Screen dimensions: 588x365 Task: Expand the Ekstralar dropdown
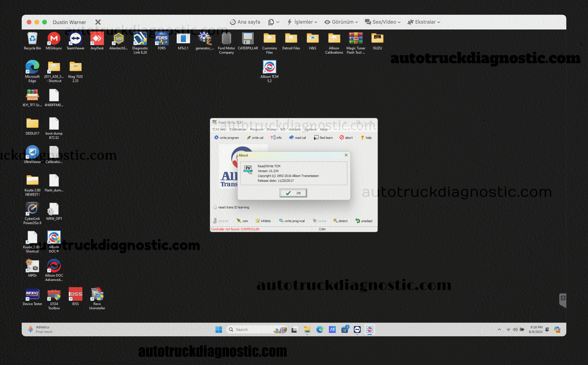(x=424, y=22)
